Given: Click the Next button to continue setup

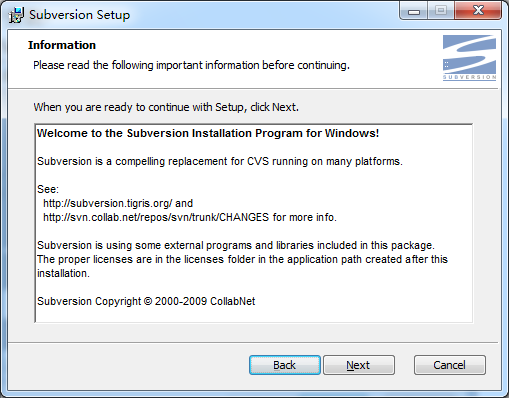Looking at the screenshot, I should tap(359, 365).
